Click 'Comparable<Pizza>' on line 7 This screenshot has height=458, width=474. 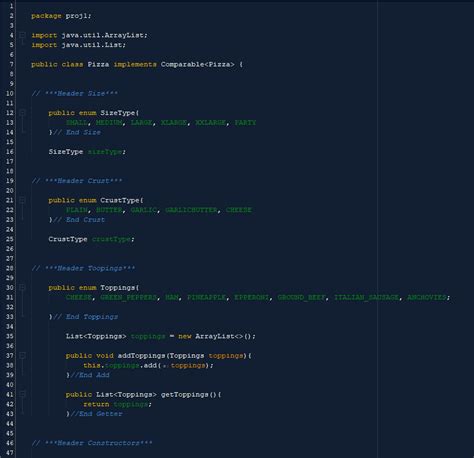198,64
